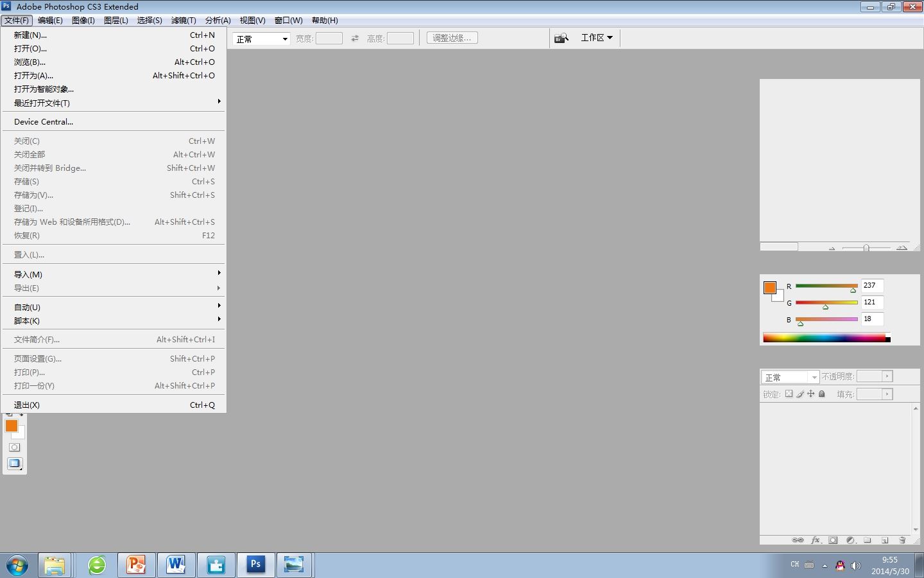The height and width of the screenshot is (578, 924).
Task: Click Navigator zoom out small mountains icon
Action: (x=832, y=248)
